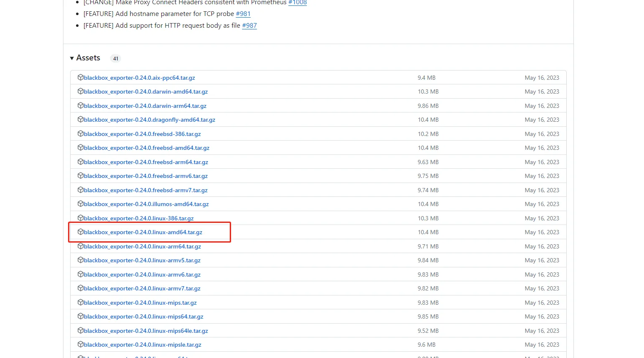This screenshot has width=644, height=358.
Task: Download blackbox_exporter-0.24.0.darwin-amd64.tar.gz
Action: 146,91
